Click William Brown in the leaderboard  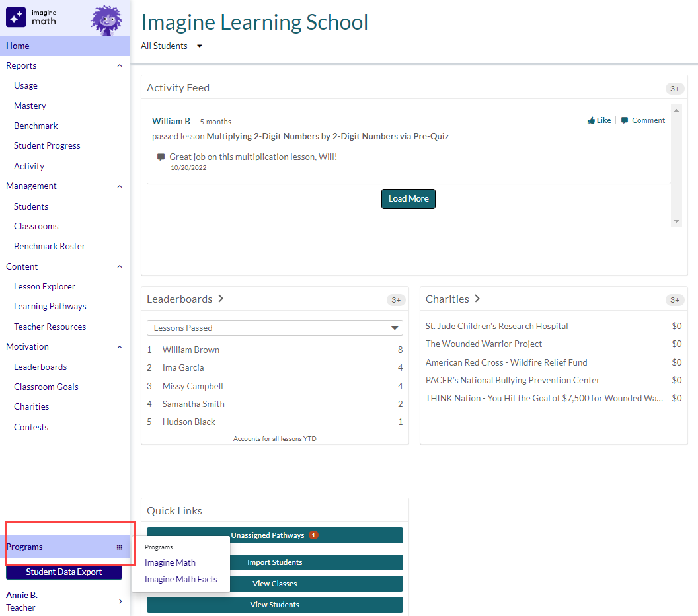(190, 350)
